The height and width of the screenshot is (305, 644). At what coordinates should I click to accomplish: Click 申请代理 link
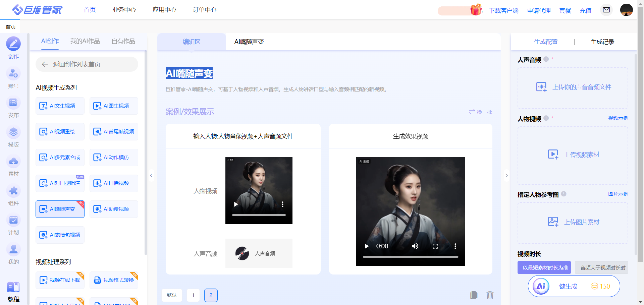tap(539, 10)
